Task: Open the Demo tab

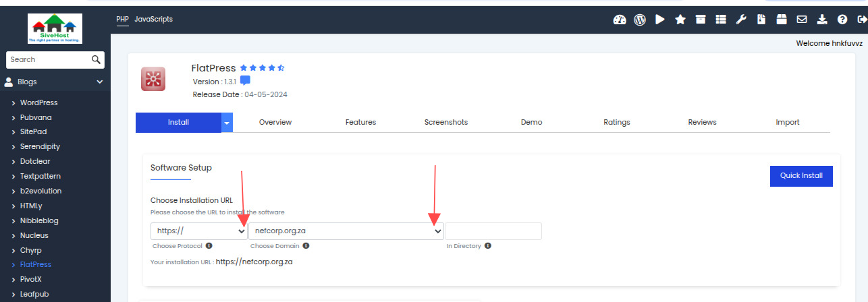Action: [x=531, y=123]
